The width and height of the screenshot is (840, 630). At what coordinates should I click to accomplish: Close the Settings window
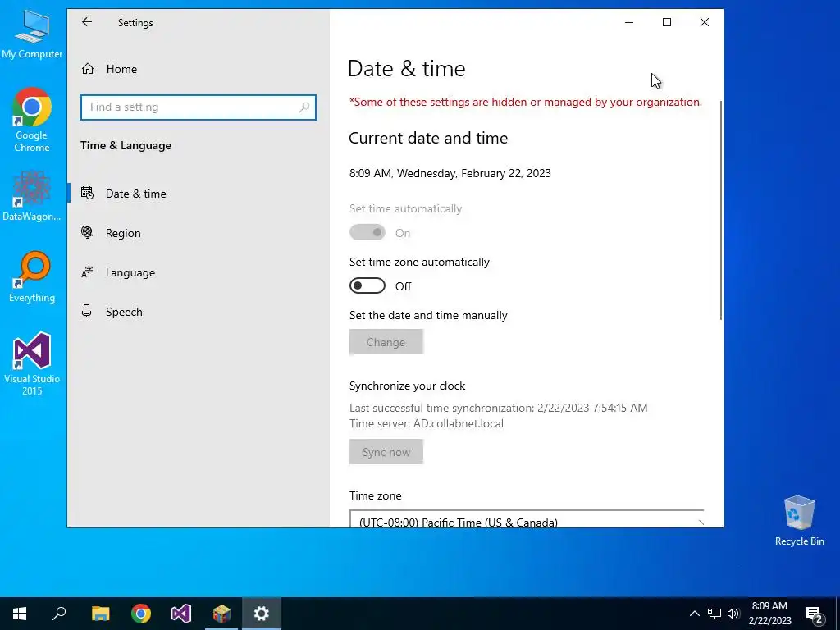705,22
